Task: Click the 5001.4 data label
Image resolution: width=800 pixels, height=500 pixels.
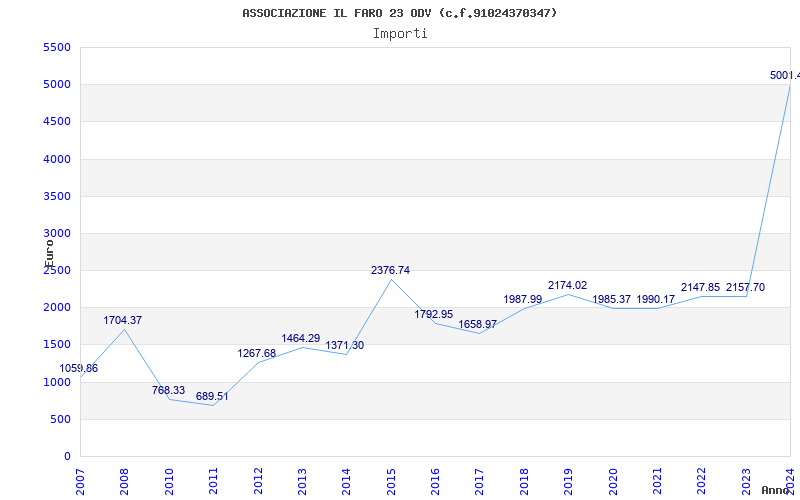Action: pyautogui.click(x=785, y=76)
